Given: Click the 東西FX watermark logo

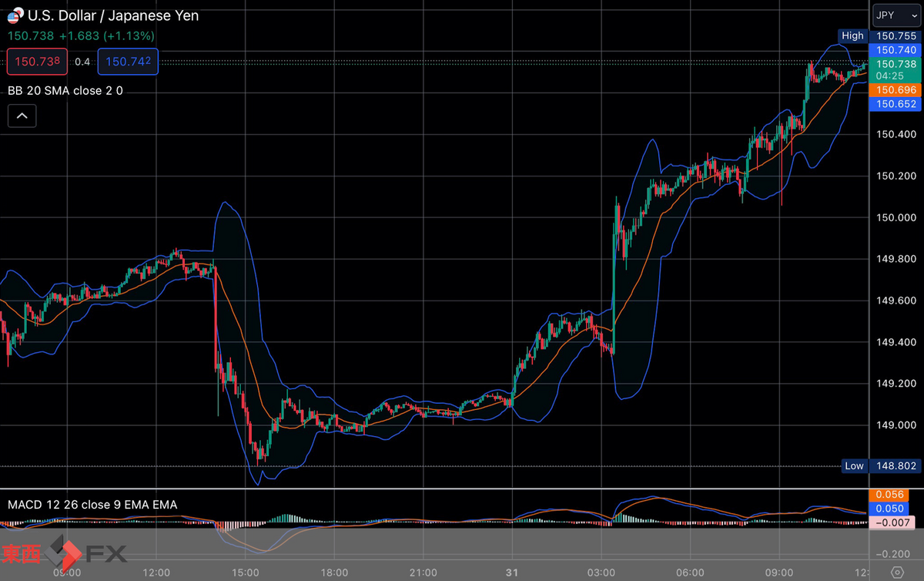Looking at the screenshot, I should (65, 552).
